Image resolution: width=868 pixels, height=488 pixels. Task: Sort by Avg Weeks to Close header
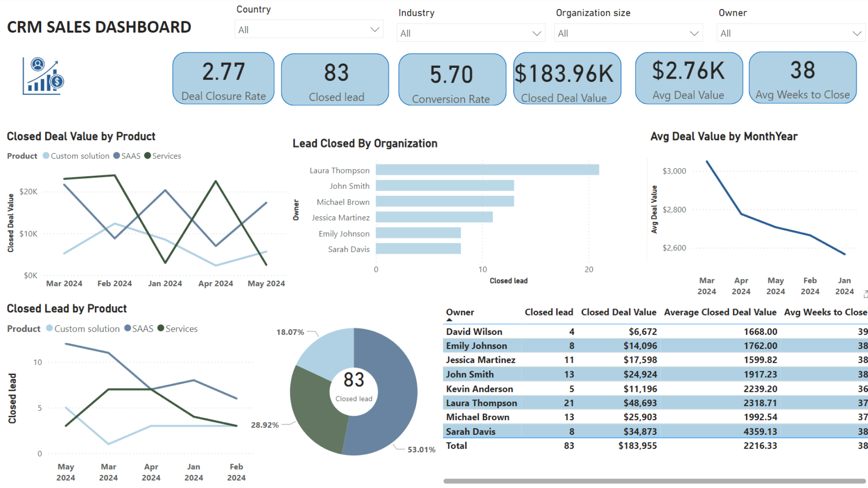826,312
